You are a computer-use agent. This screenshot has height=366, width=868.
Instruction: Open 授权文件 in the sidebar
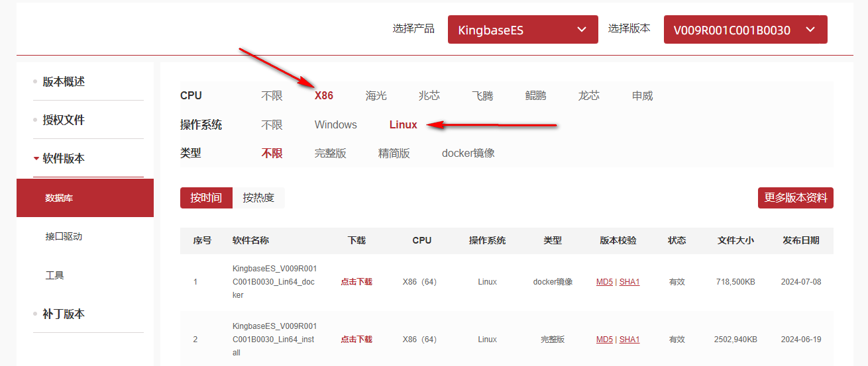(x=64, y=120)
